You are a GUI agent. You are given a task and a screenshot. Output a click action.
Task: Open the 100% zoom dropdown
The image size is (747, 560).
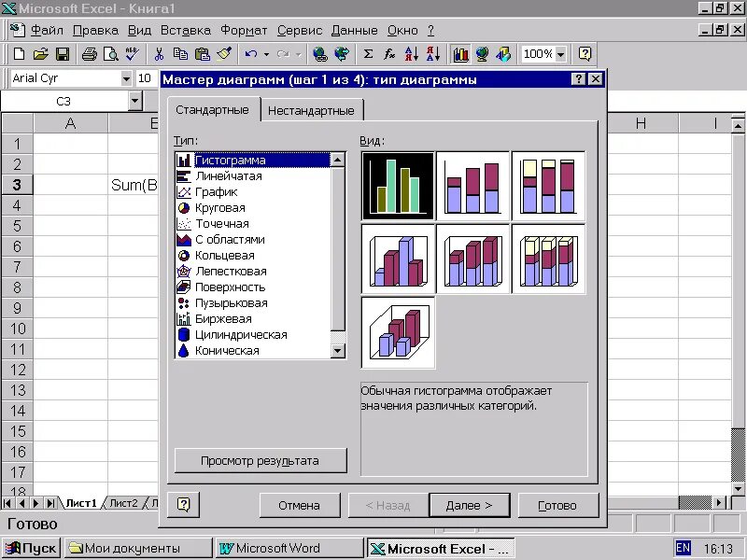pyautogui.click(x=561, y=54)
